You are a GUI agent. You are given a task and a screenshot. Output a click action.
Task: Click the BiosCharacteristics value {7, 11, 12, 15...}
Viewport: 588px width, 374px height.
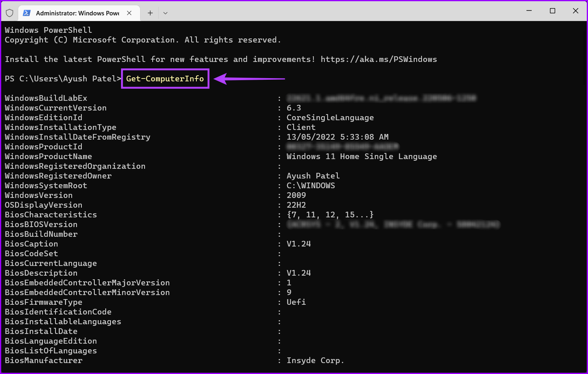[330, 215]
